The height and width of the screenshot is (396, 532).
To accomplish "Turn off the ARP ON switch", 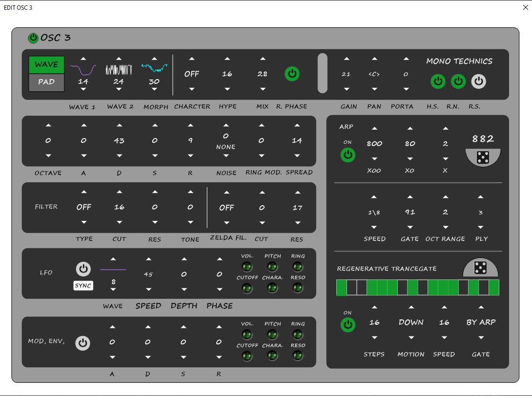I will [x=348, y=156].
